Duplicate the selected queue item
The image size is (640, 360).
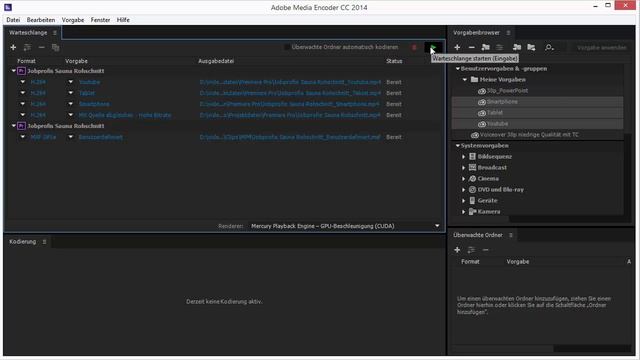pyautogui.click(x=56, y=47)
